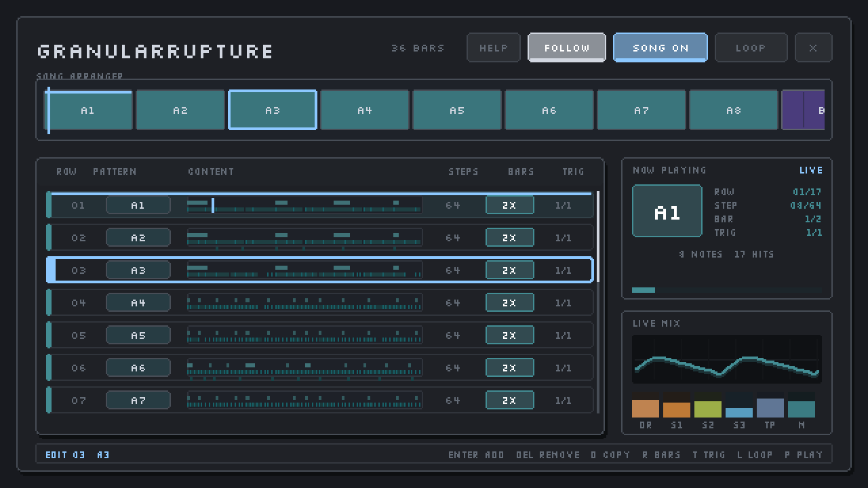Click the DEL REMOVE shortcut hint
Image resolution: width=868 pixels, height=488 pixels.
pos(548,455)
